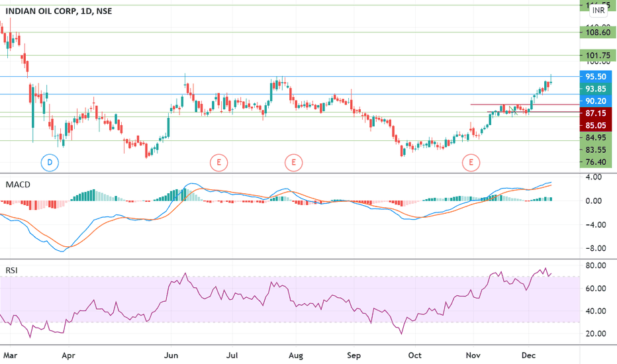617x364 pixels.
Task: Click the 80.00 value on RSI scale
Action: coord(596,265)
